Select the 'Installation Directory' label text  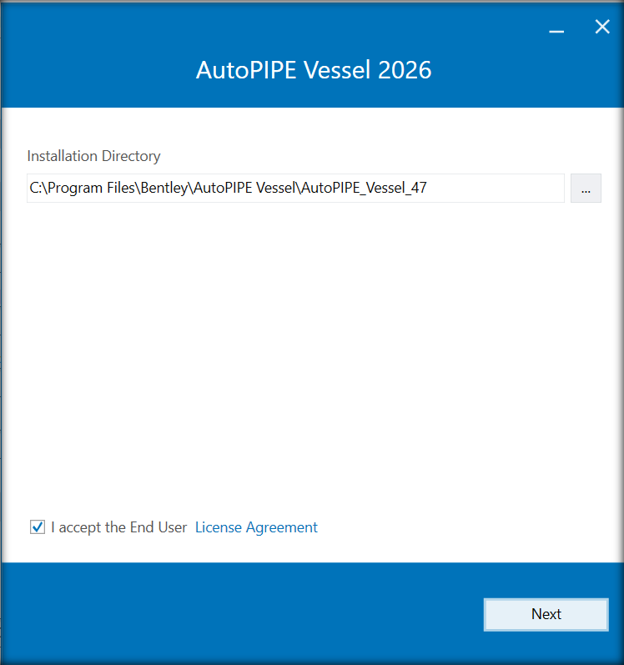[94, 156]
